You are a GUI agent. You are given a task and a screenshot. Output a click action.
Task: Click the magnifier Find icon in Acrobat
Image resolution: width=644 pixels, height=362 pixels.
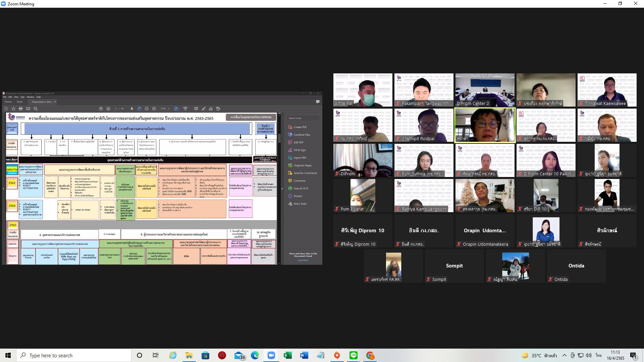(x=36, y=109)
